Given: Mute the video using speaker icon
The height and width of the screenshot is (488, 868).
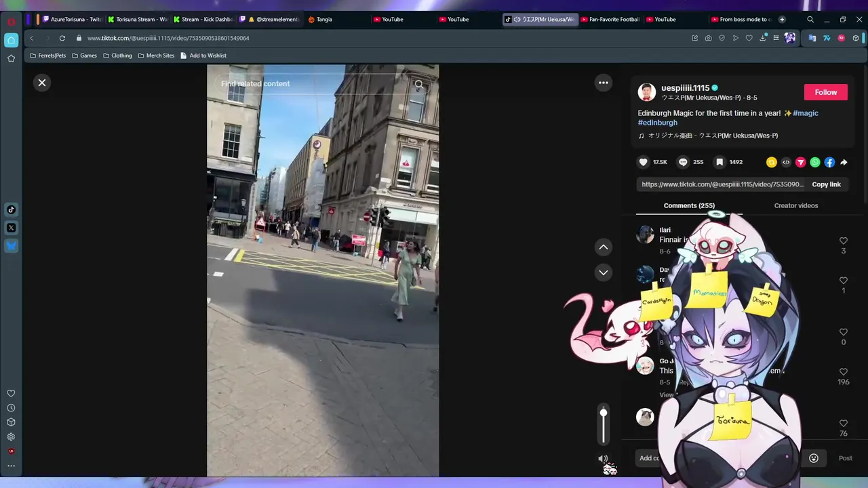Looking at the screenshot, I should [603, 459].
